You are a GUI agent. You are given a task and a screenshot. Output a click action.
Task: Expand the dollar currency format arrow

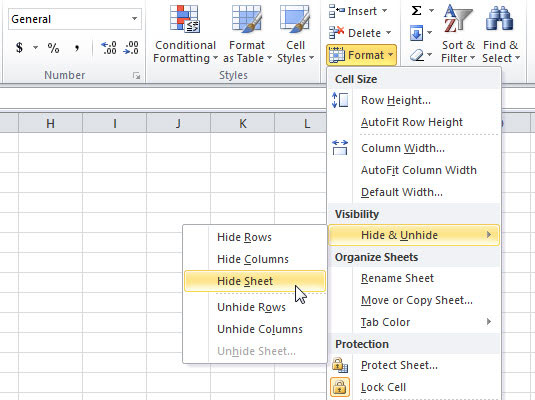(x=35, y=47)
